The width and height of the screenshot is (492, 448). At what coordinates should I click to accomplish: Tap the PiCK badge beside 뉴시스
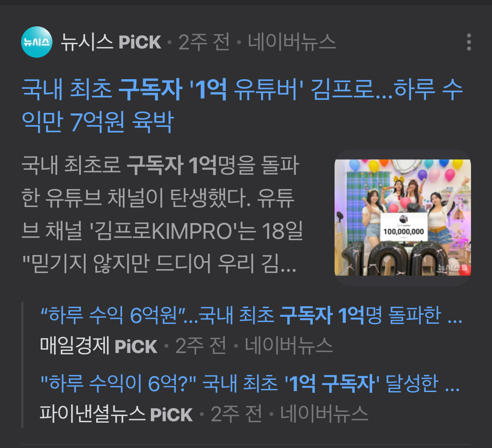point(140,42)
